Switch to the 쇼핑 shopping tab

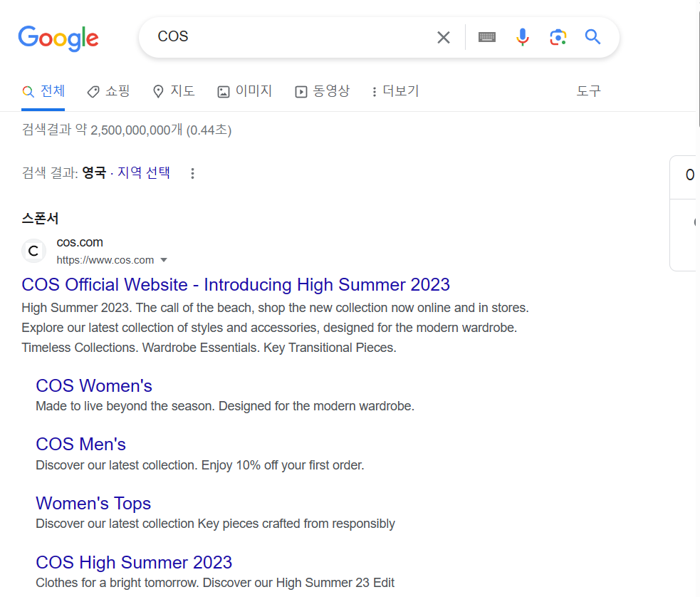108,91
